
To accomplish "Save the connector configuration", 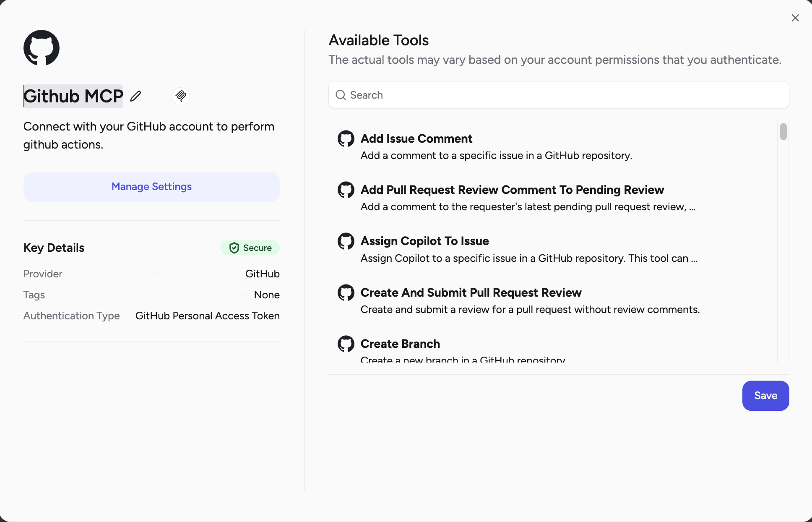I will 765,395.
